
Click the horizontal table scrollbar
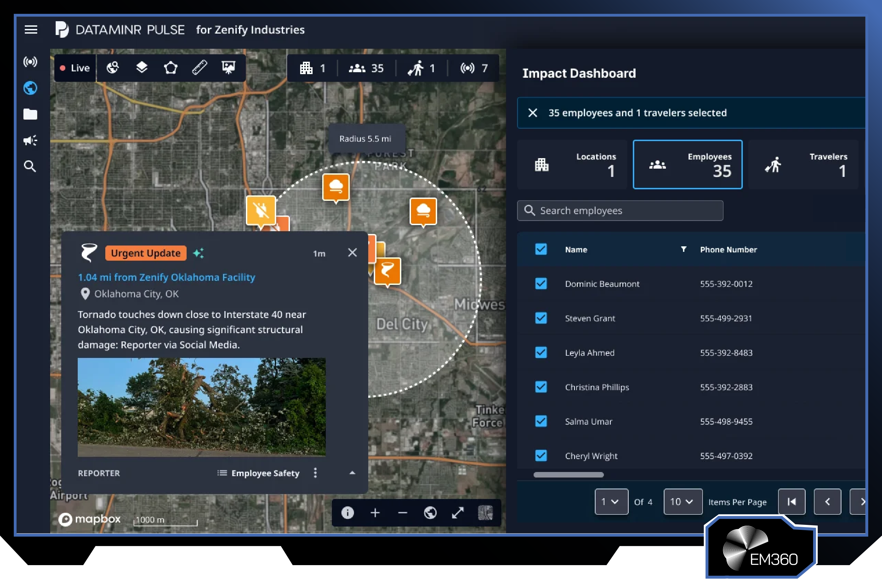pyautogui.click(x=569, y=475)
